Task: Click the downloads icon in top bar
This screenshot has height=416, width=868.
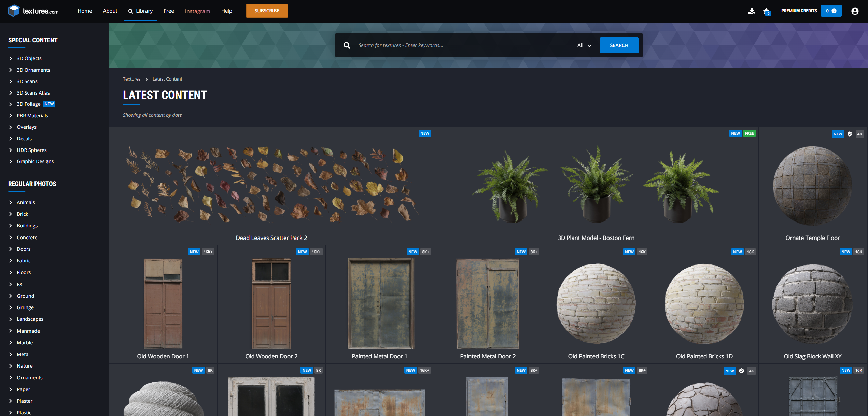Action: [x=752, y=11]
